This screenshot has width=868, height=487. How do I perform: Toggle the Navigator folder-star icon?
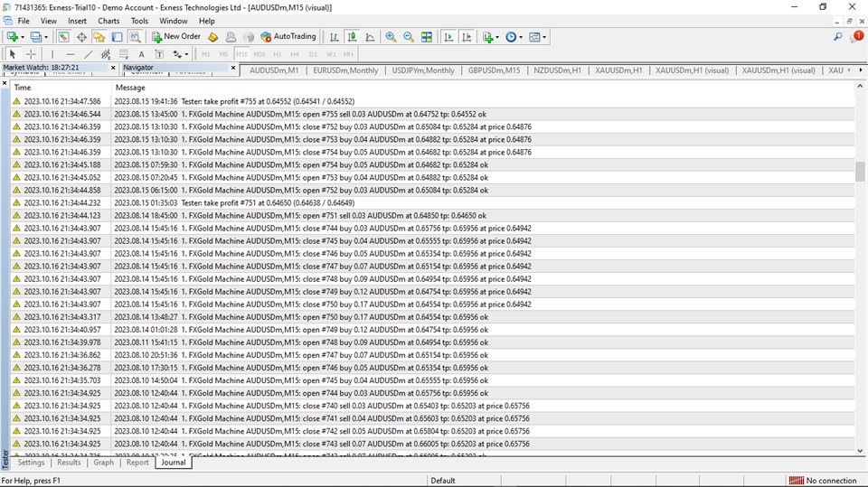coord(99,37)
